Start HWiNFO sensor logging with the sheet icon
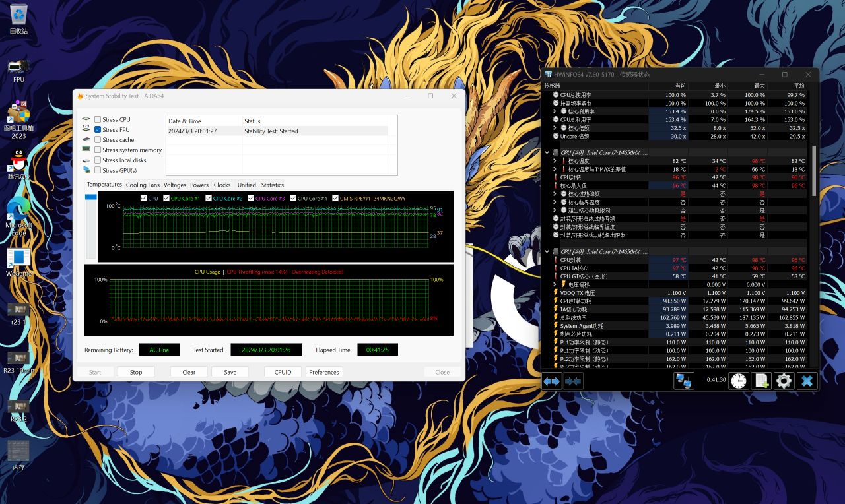Viewport: 845px width, 504px height. [x=762, y=381]
